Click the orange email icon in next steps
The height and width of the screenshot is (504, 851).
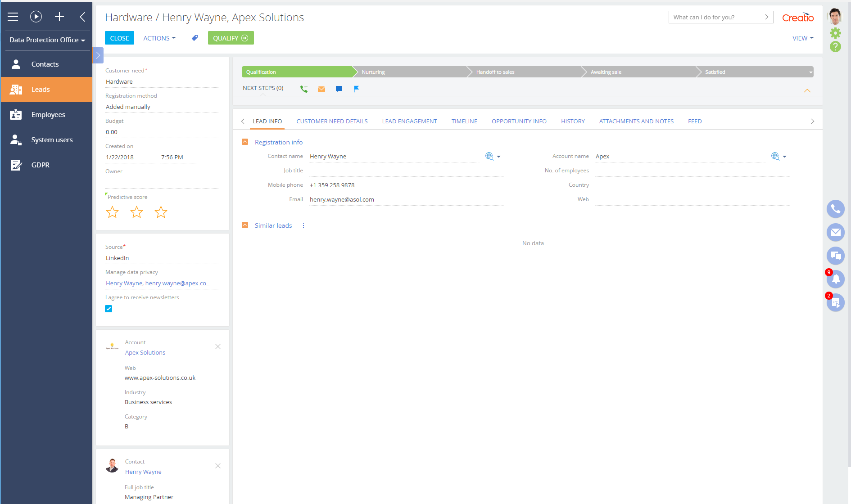coord(321,89)
